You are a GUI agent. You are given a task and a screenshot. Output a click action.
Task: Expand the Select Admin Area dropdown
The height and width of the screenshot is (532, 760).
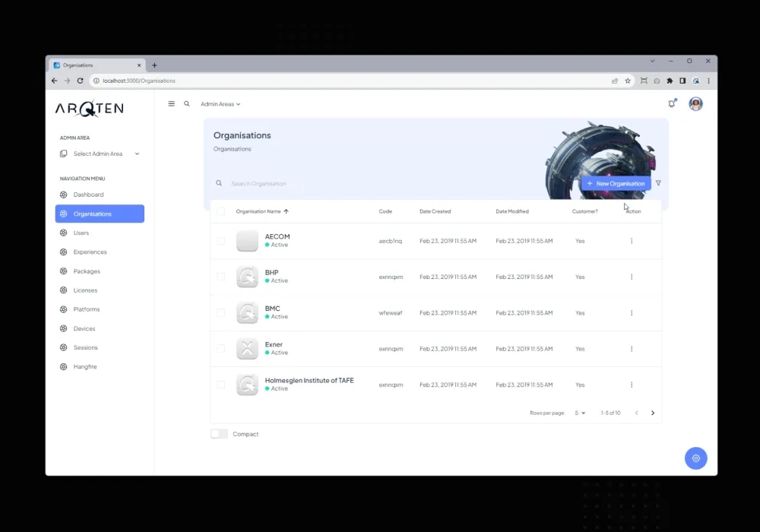pos(100,154)
